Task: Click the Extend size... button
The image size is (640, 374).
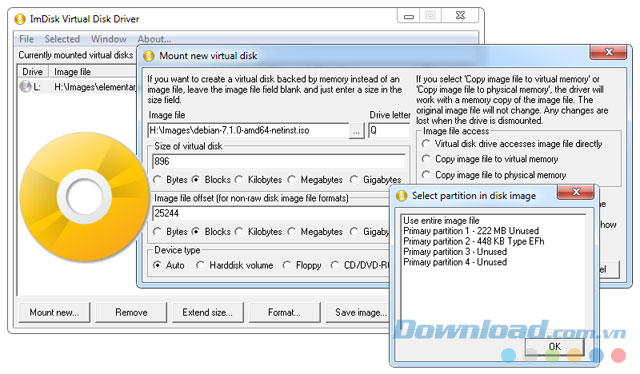Action: (207, 312)
